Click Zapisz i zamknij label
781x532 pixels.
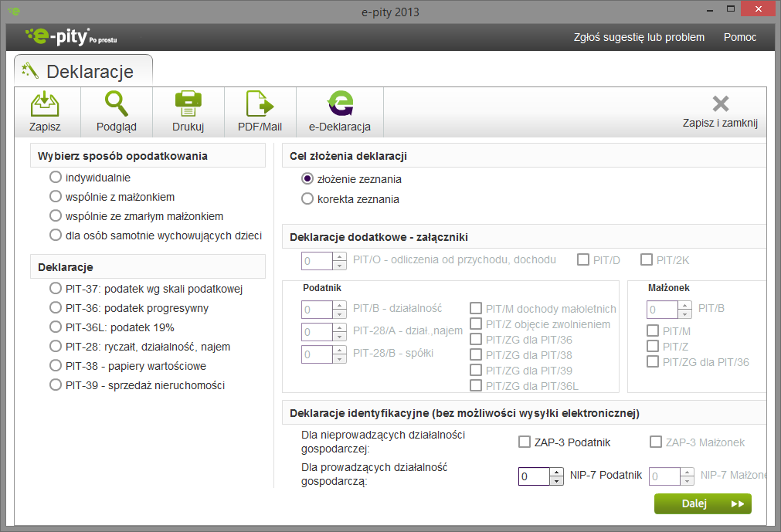click(720, 123)
